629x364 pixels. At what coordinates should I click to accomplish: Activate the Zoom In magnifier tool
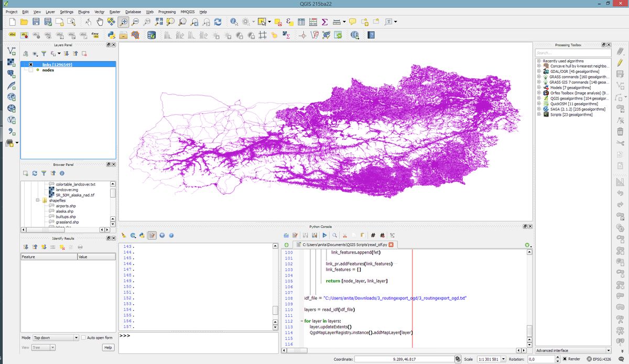[124, 22]
